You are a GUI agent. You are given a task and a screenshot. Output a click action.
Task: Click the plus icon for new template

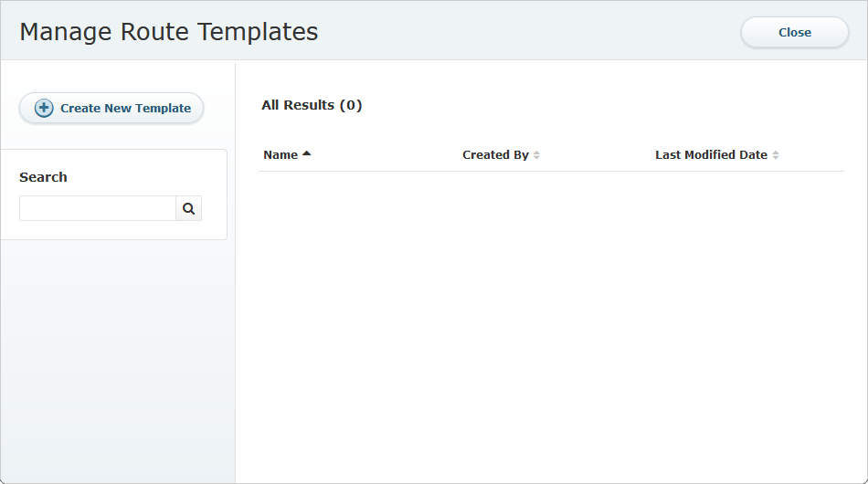[44, 108]
